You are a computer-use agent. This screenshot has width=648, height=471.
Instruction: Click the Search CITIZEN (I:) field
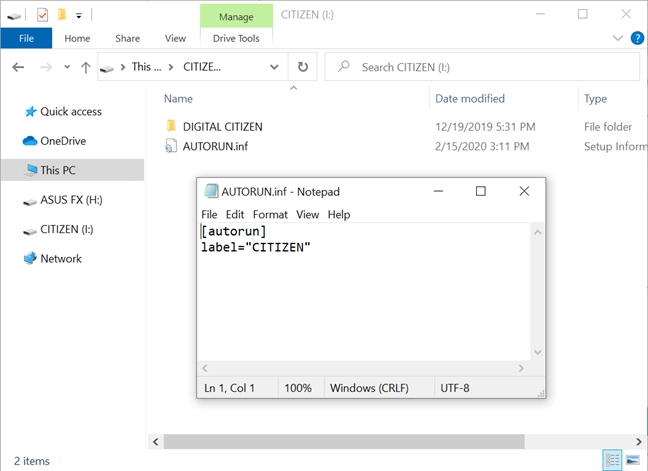click(x=482, y=67)
